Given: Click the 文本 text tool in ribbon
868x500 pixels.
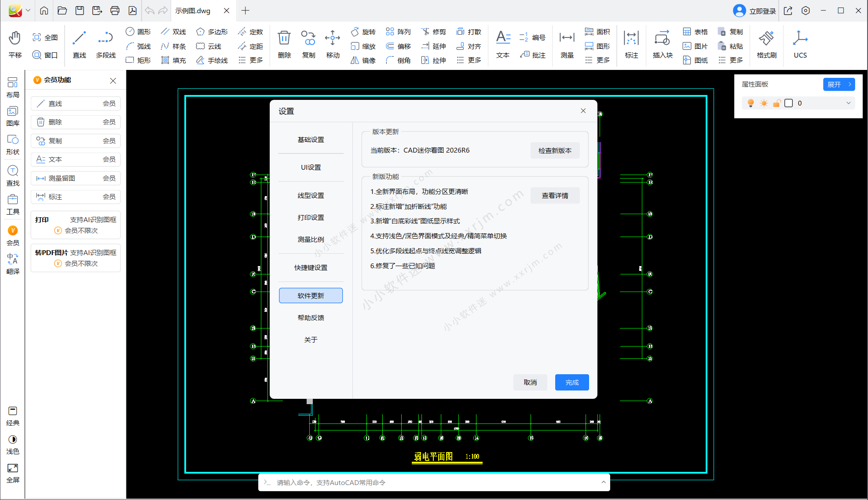Looking at the screenshot, I should click(503, 45).
